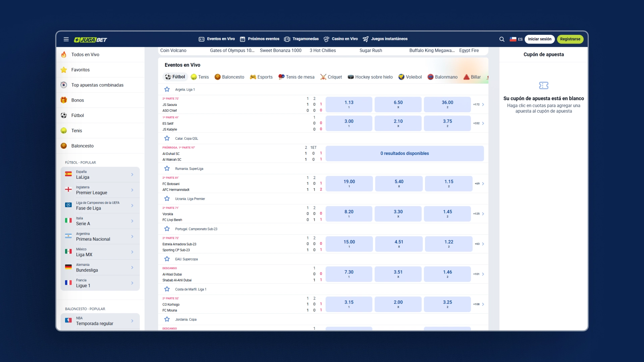Open Juegos instantáneos in top navigation
644x362 pixels.
coord(385,39)
